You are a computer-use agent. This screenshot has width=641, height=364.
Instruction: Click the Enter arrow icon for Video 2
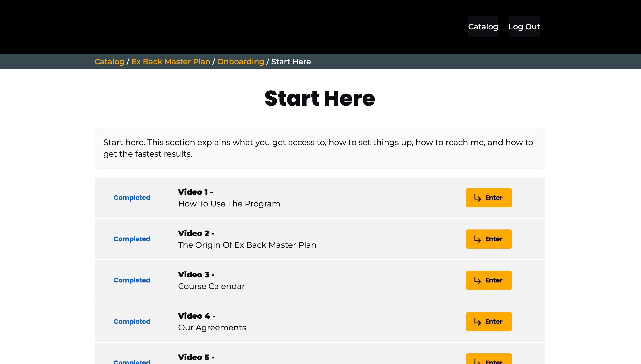477,239
